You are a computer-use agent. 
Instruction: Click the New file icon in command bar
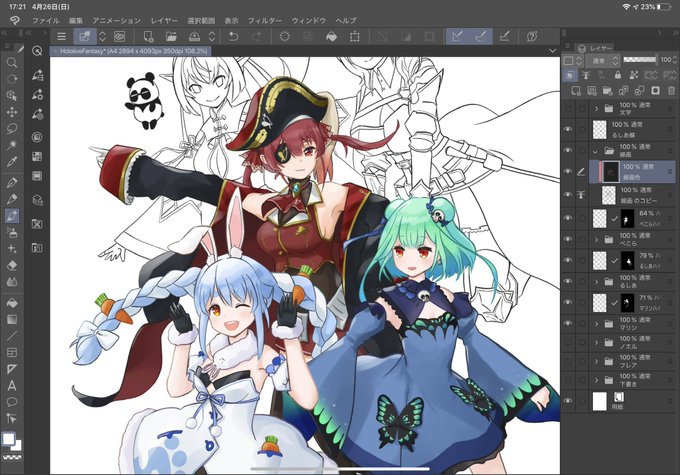click(148, 36)
